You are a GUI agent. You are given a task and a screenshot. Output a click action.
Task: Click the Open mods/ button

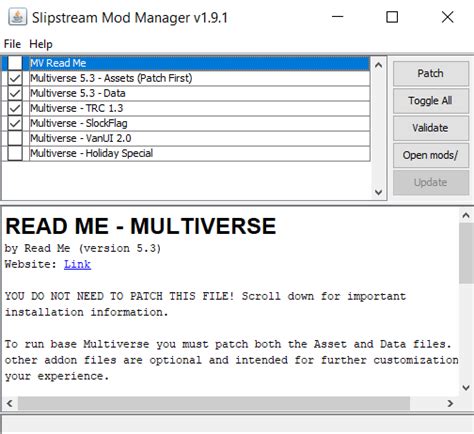431,155
